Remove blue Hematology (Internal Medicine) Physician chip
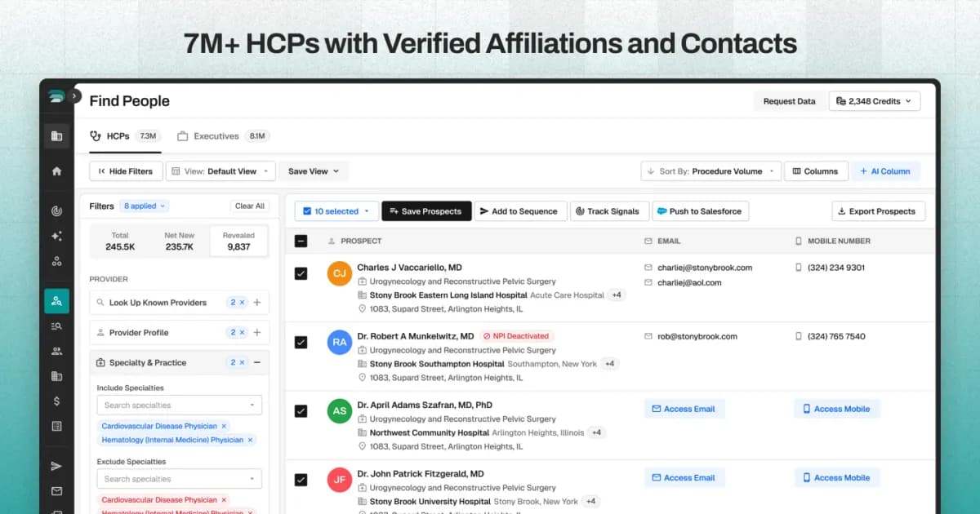 tap(250, 440)
